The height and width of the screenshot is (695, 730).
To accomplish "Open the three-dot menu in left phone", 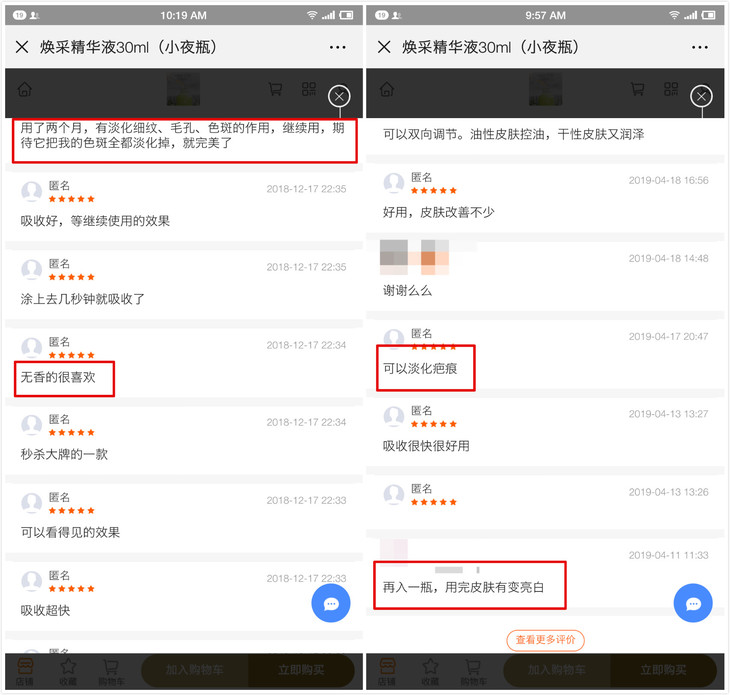I will tap(337, 47).
